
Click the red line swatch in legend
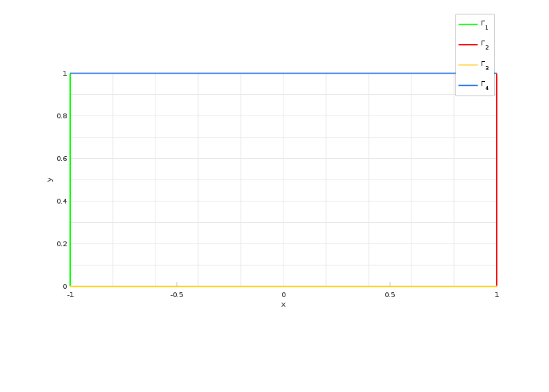pyautogui.click(x=468, y=45)
